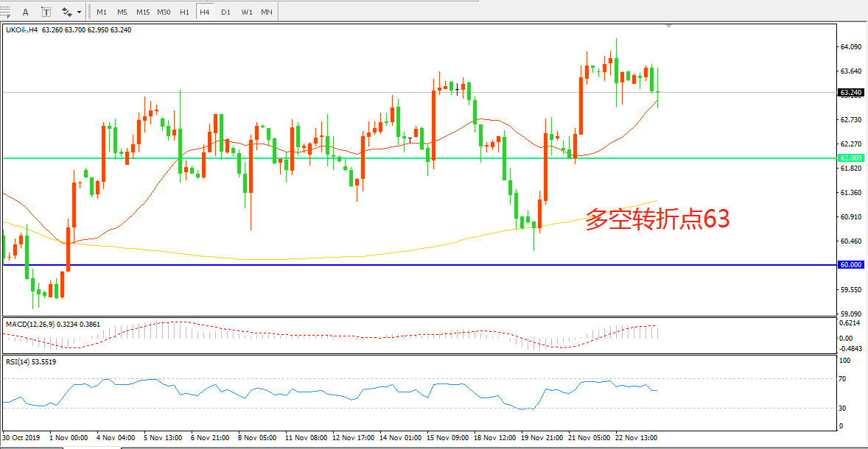Click the active H4 timeframe button
This screenshot has width=868, height=449.
pos(205,12)
